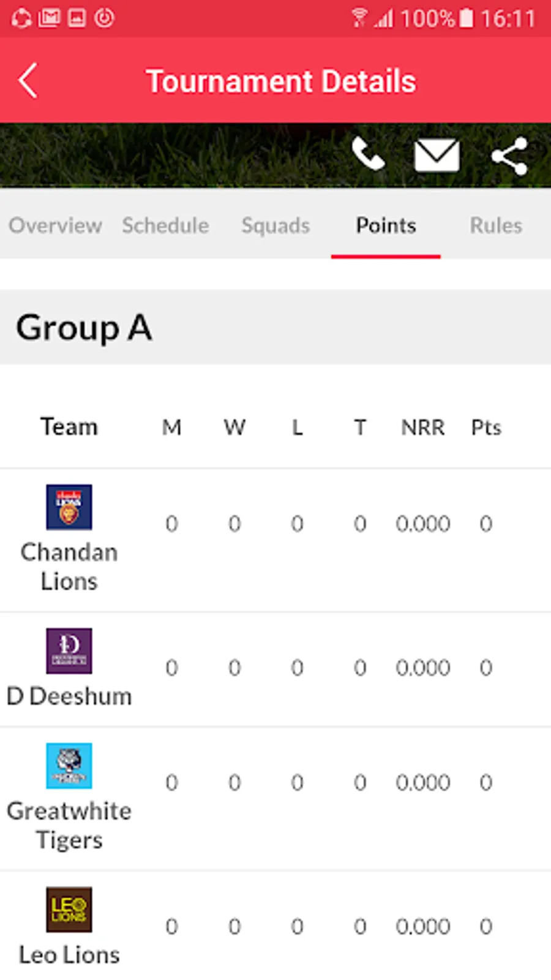Open the Greatwhite Tigers team logo
The width and height of the screenshot is (551, 980).
coord(69,766)
